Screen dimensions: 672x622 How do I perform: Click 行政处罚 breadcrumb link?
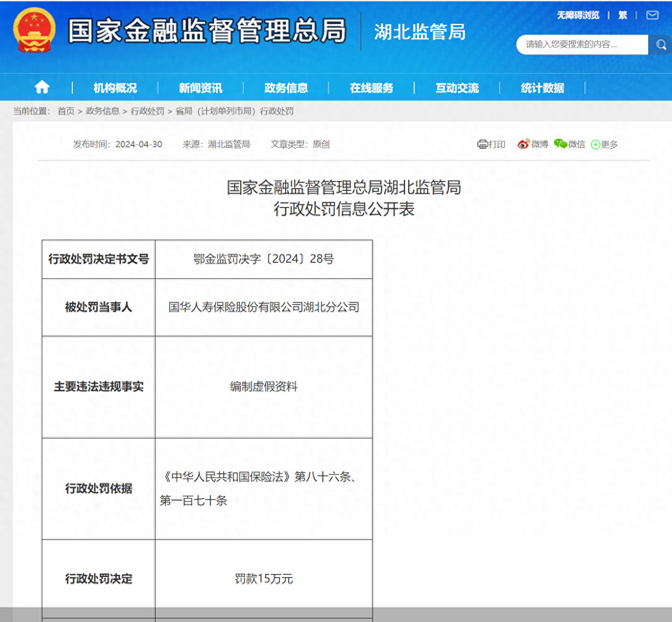(x=147, y=111)
